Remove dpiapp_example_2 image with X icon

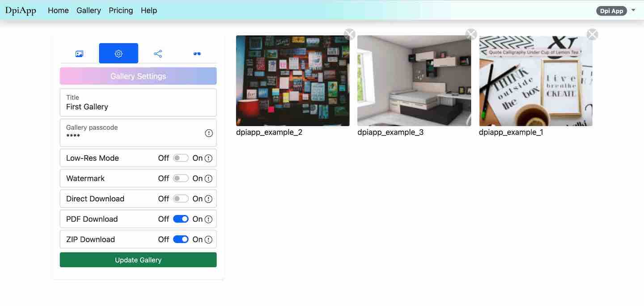tap(350, 34)
